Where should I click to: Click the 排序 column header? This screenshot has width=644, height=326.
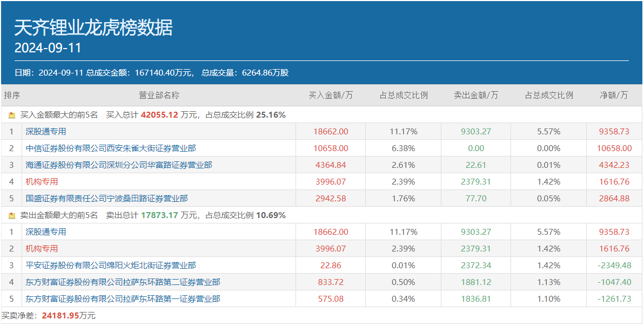point(12,96)
